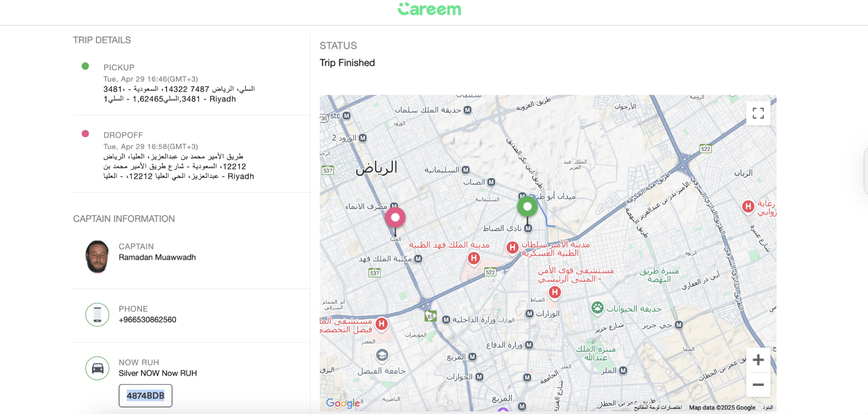Click the green pickup pin on map
The image size is (868, 414).
[527, 207]
